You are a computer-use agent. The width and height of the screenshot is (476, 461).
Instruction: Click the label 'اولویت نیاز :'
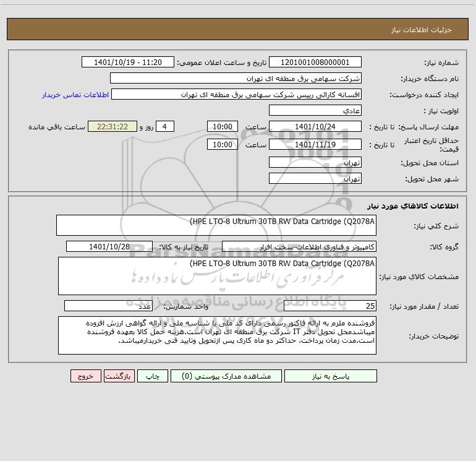pyautogui.click(x=441, y=111)
